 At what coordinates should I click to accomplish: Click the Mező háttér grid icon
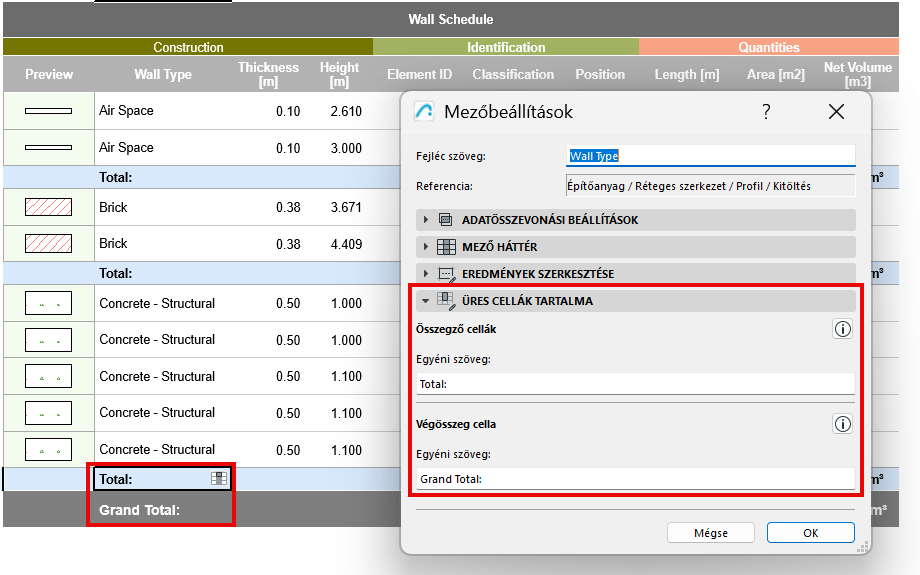coord(446,247)
